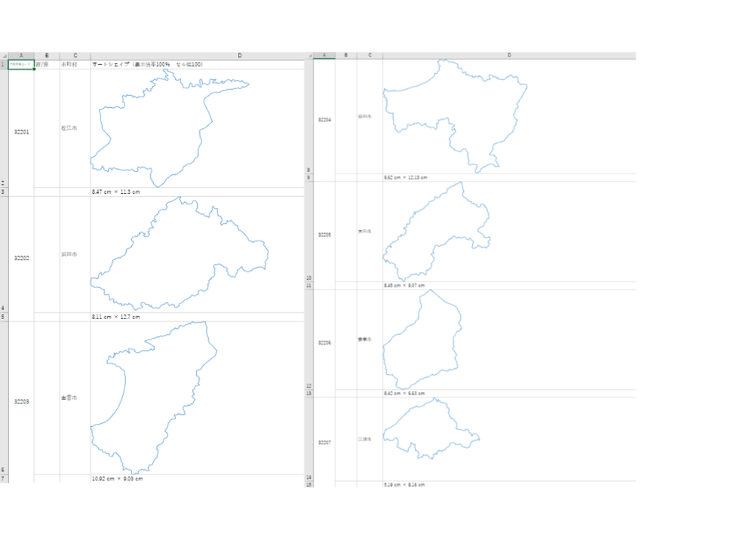Image resolution: width=756 pixels, height=540 pixels.
Task: Click header cell オートシェイプ (表示倍率100%)
Action: point(198,64)
